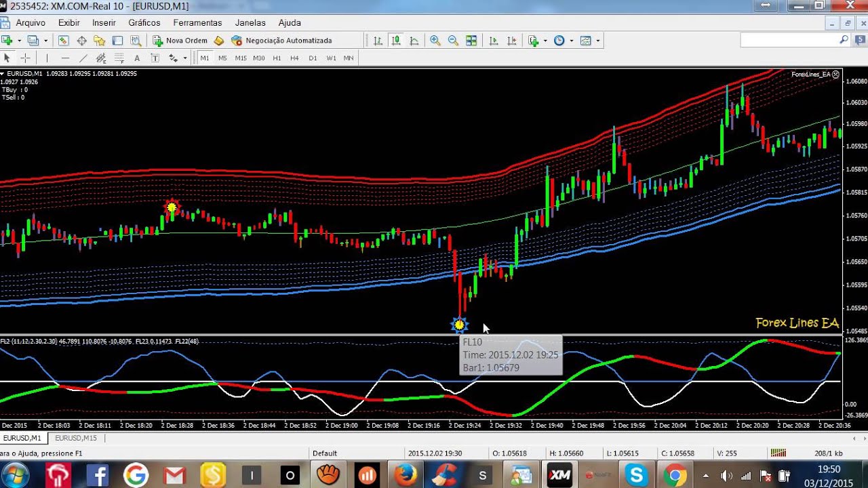The height and width of the screenshot is (488, 868).
Task: Open the new chart dropdown arrow
Action: (19, 41)
